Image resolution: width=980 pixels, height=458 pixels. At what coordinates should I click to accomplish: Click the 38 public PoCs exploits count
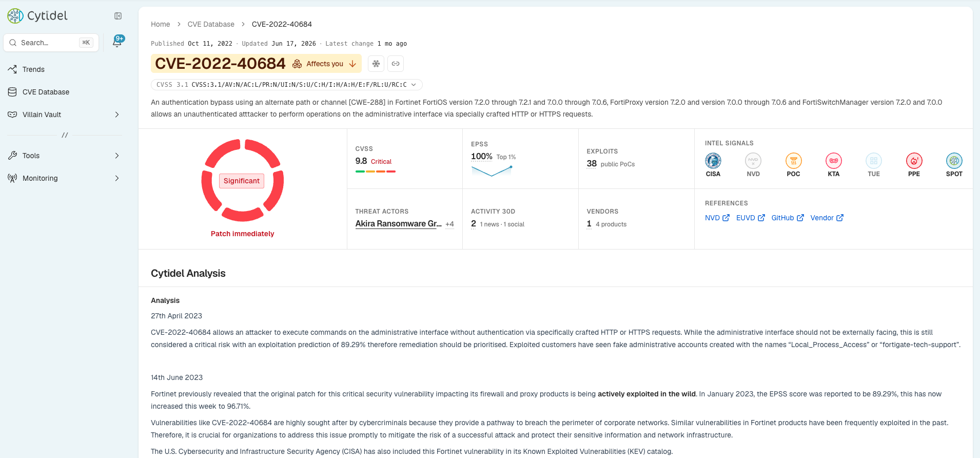611,164
